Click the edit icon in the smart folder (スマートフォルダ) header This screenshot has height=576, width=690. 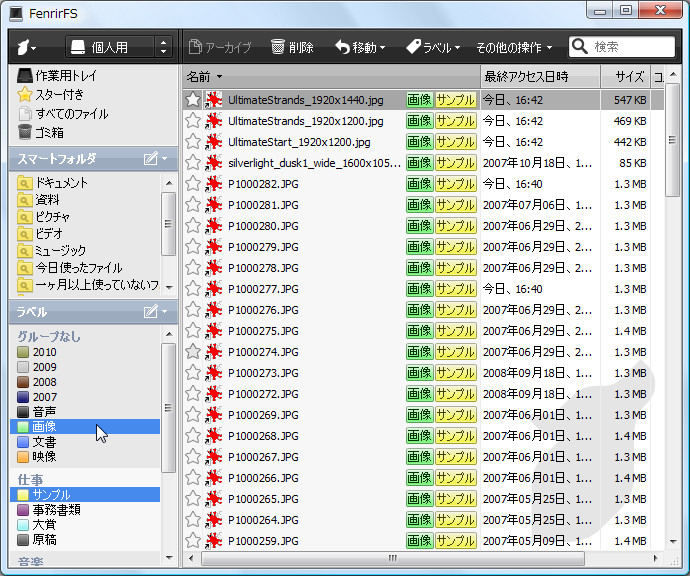click(x=150, y=158)
